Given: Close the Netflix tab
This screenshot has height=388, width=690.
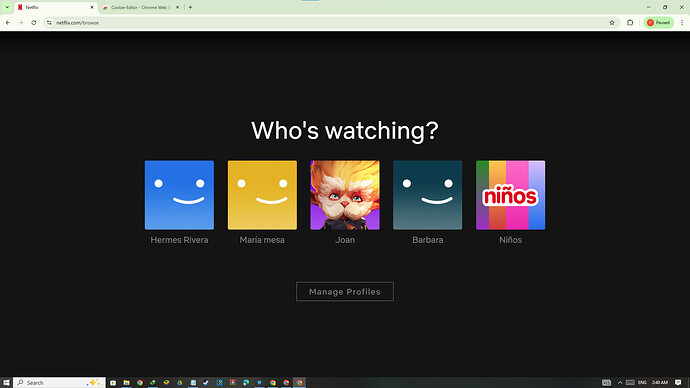Looking at the screenshot, I should coord(92,7).
